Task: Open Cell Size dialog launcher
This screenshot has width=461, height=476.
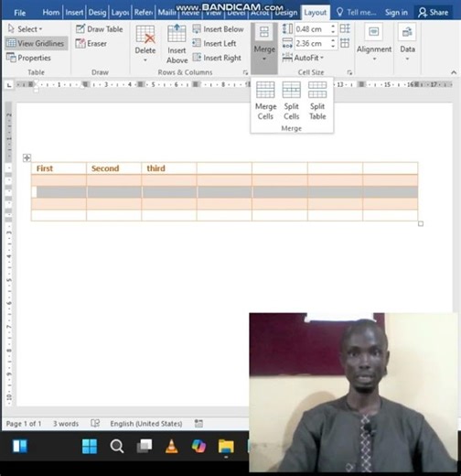Action: 349,72
